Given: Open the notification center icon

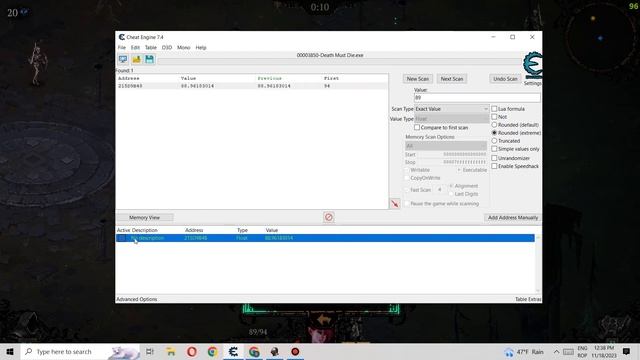Looking at the screenshot, I should (626, 351).
